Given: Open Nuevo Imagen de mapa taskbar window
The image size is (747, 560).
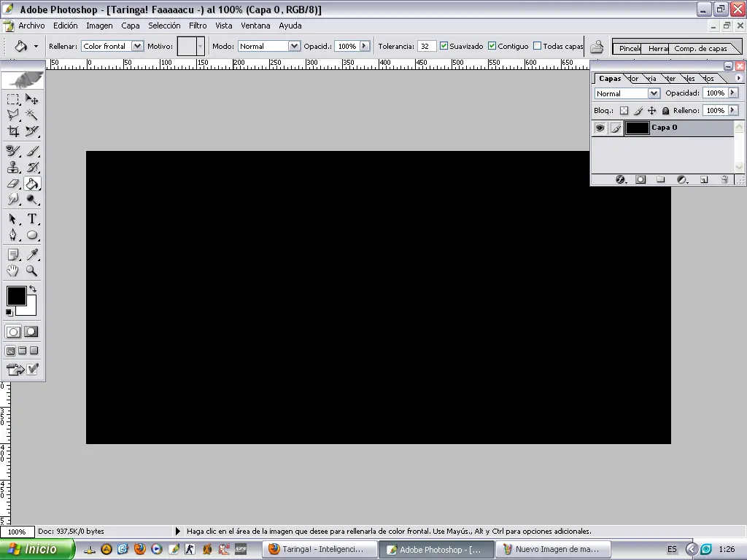Looking at the screenshot, I should click(554, 550).
